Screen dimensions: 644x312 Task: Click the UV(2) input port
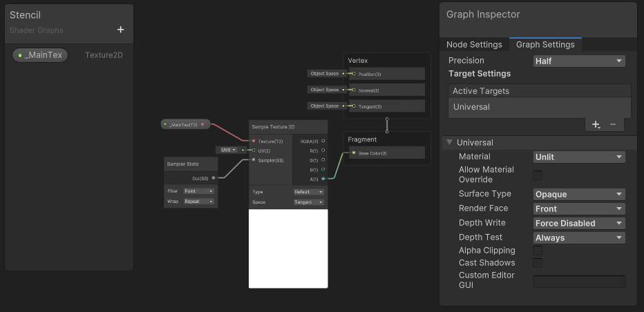click(x=254, y=150)
